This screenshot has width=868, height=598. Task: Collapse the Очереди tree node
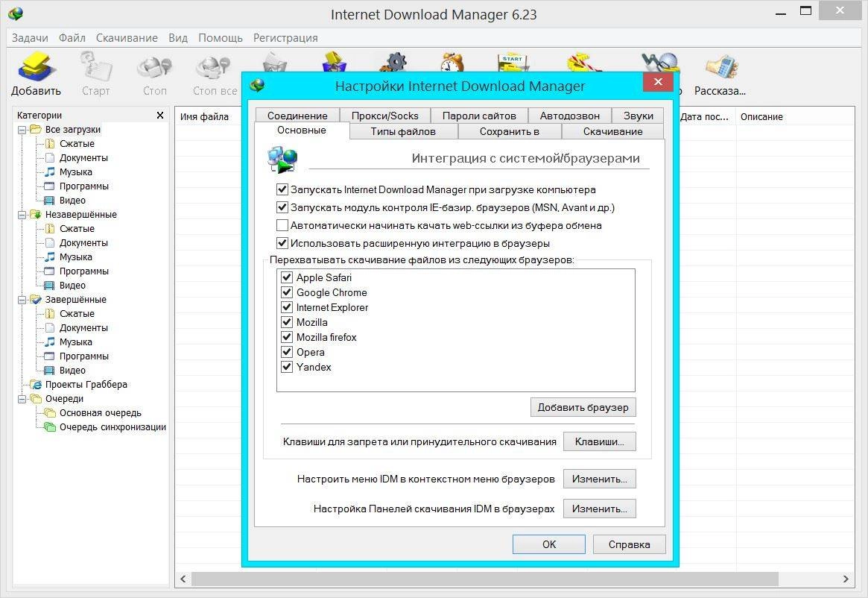[x=22, y=399]
